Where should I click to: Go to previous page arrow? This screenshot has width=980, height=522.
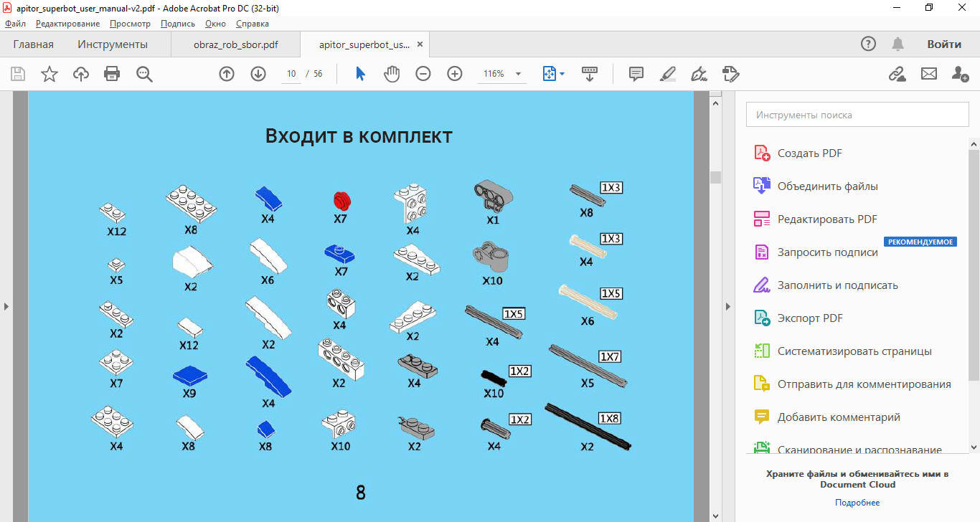(x=227, y=74)
